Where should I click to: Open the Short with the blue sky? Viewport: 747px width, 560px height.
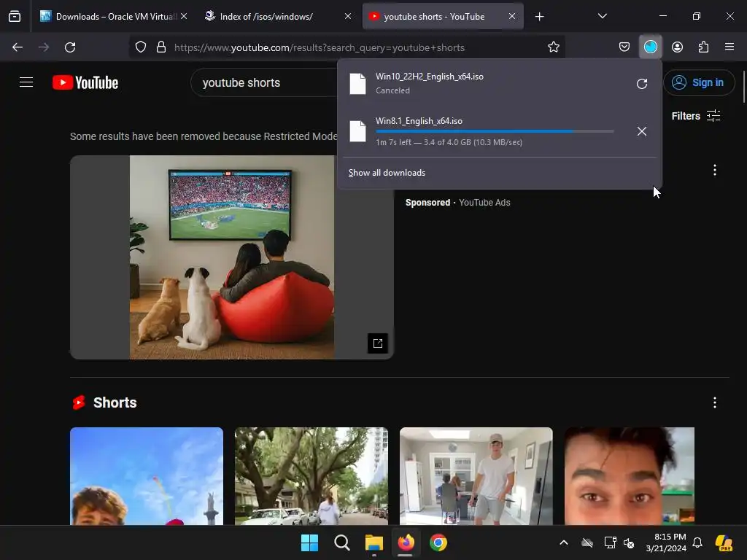tap(146, 476)
